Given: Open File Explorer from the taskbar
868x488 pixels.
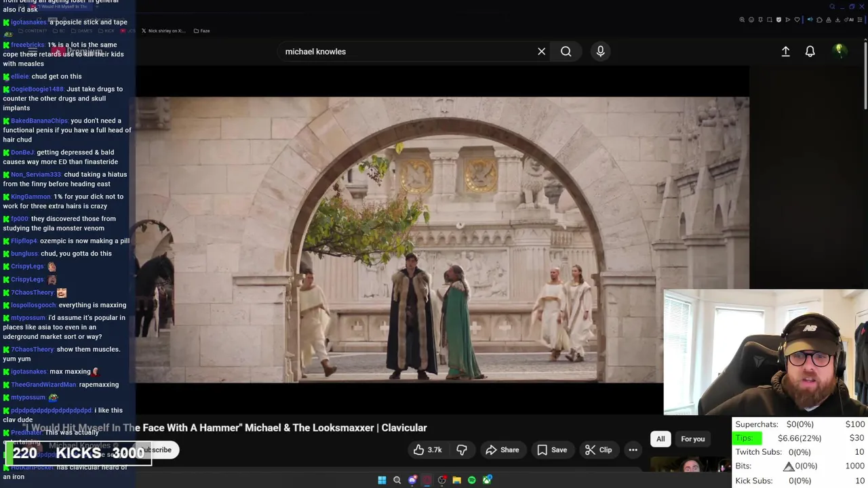Looking at the screenshot, I should coord(456,480).
